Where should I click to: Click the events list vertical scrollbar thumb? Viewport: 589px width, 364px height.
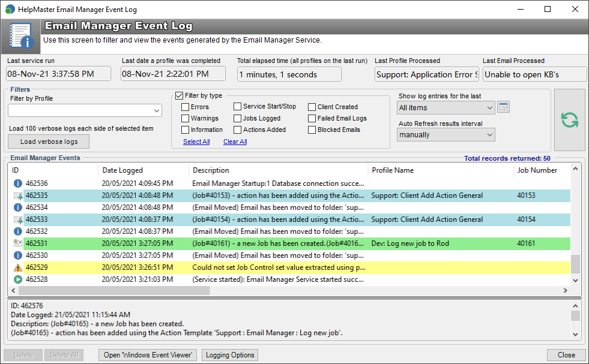(x=575, y=264)
